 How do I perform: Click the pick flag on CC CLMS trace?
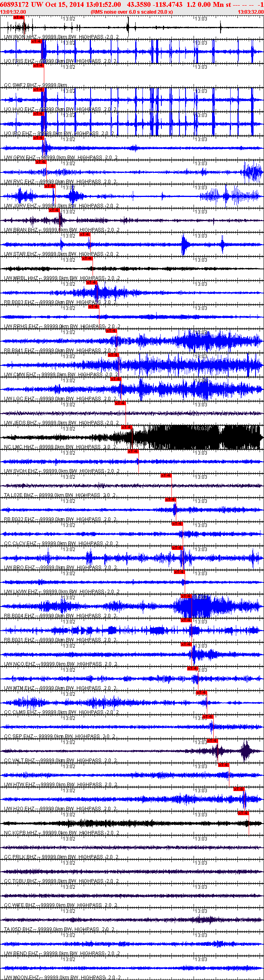pyautogui.click(x=201, y=693)
